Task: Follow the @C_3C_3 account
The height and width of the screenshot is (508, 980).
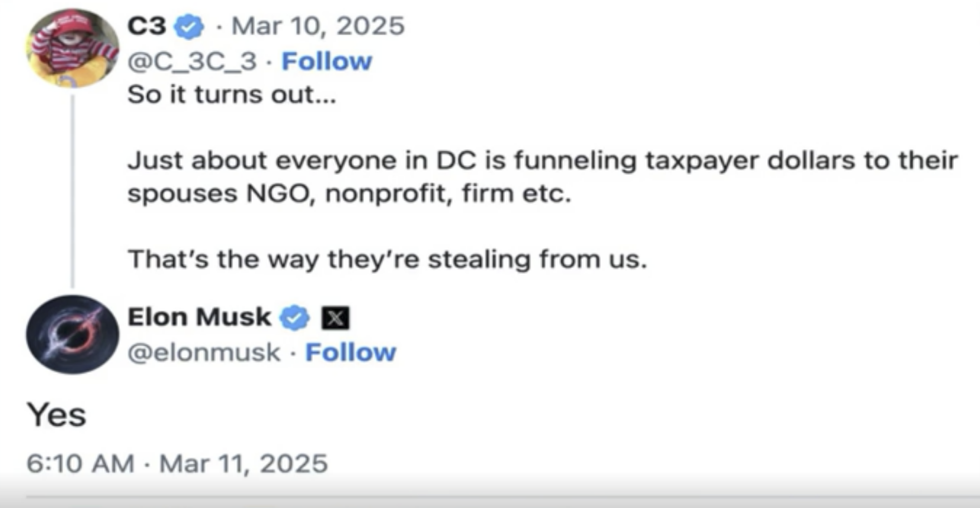Action: [x=327, y=61]
